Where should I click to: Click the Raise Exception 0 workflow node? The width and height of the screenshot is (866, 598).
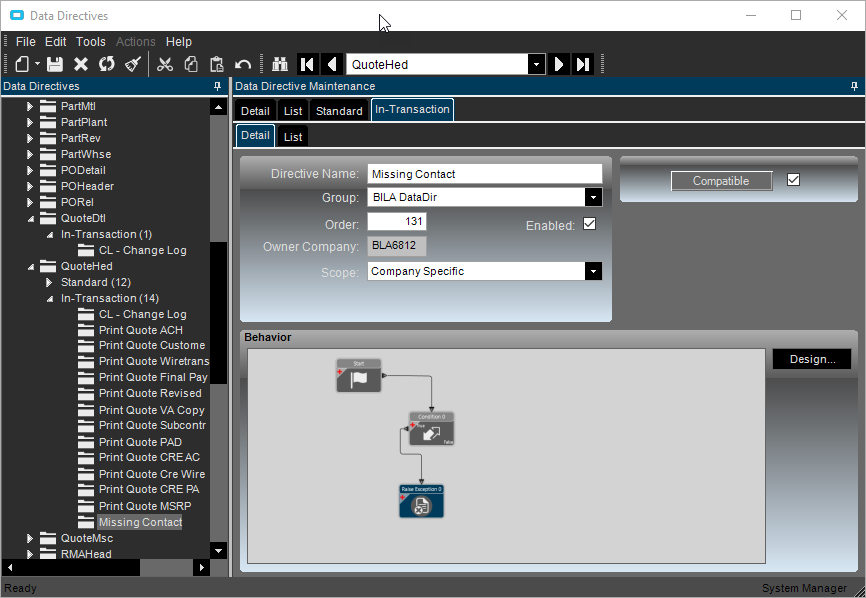pos(421,501)
